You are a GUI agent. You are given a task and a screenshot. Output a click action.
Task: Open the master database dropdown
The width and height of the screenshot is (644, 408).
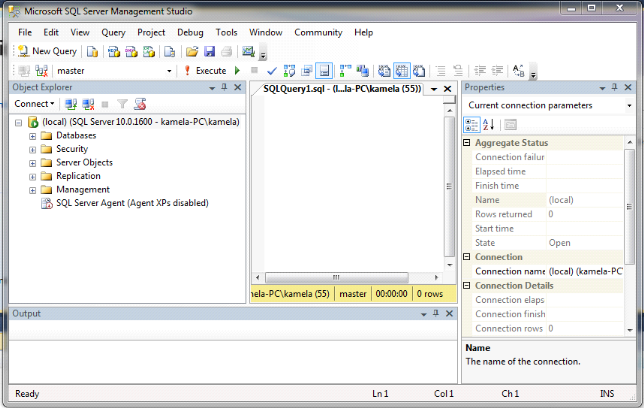(x=169, y=71)
